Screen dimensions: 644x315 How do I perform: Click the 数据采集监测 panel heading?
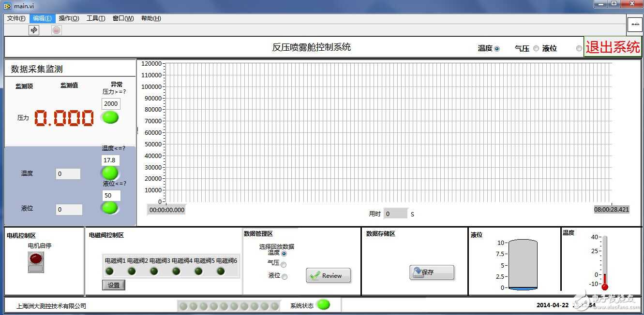[37, 69]
